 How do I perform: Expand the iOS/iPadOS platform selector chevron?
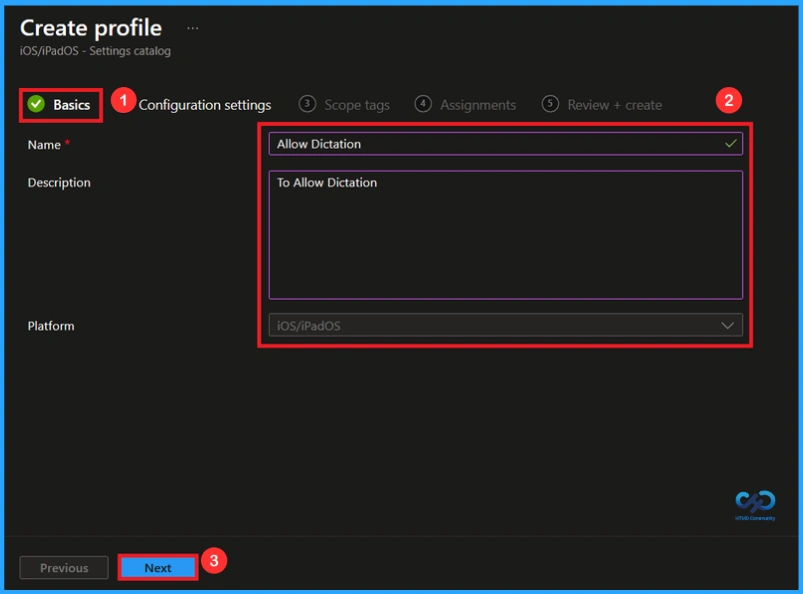[x=731, y=325]
